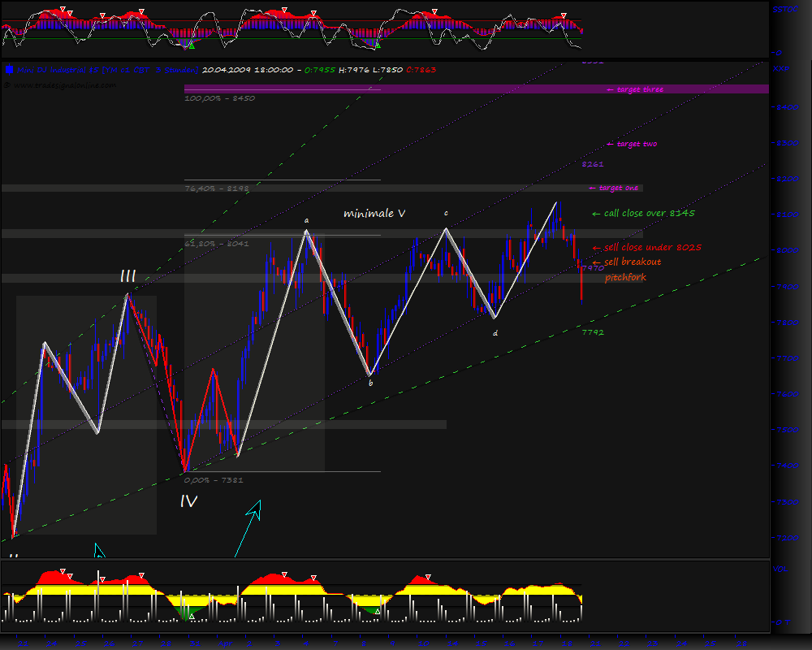812x650 pixels.
Task: Click 8000 on the price axis
Action: pos(787,249)
